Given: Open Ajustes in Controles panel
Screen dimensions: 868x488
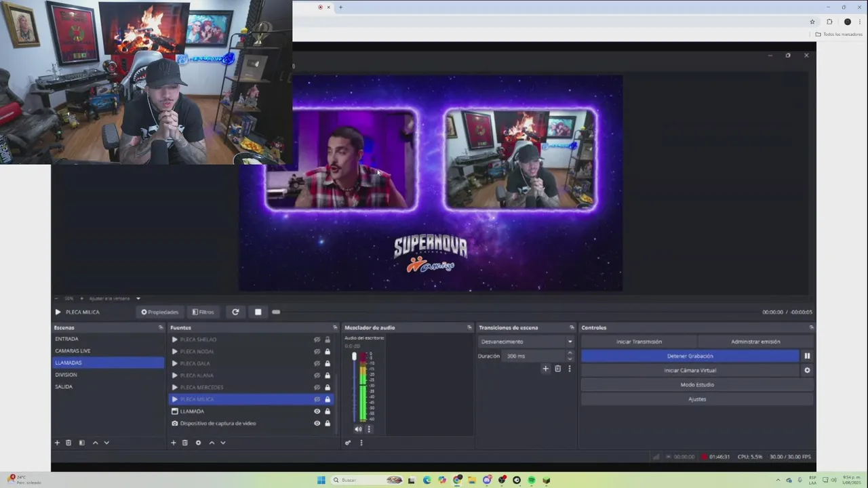Looking at the screenshot, I should coord(697,399).
